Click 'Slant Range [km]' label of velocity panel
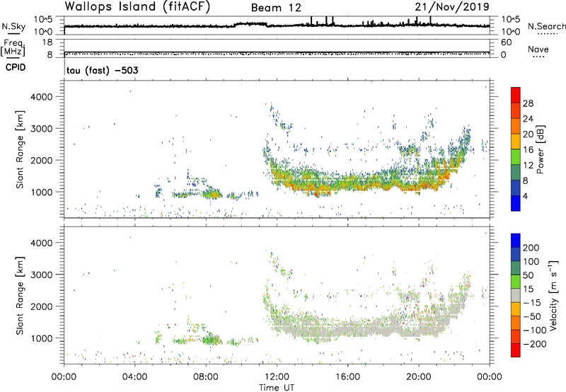 coord(20,296)
